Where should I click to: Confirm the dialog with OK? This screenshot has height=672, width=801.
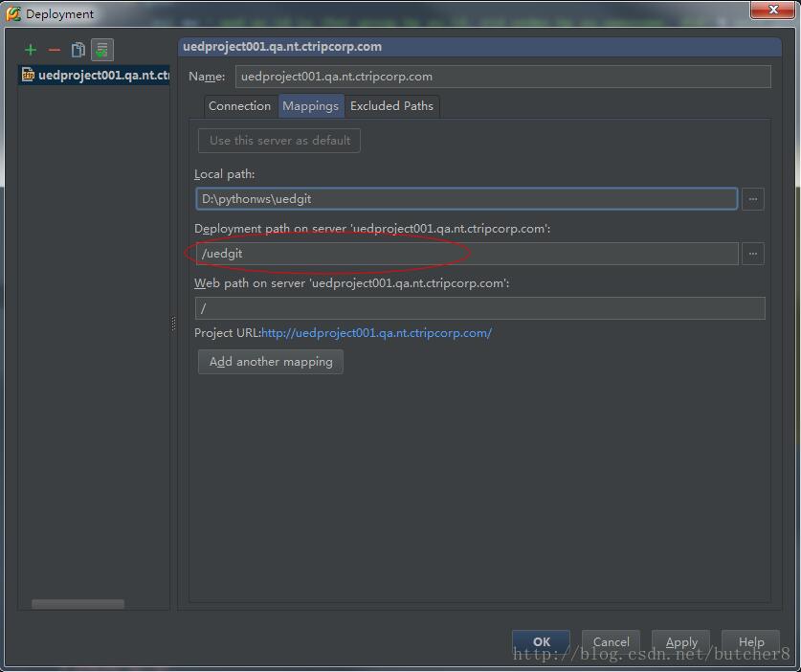pyautogui.click(x=542, y=642)
